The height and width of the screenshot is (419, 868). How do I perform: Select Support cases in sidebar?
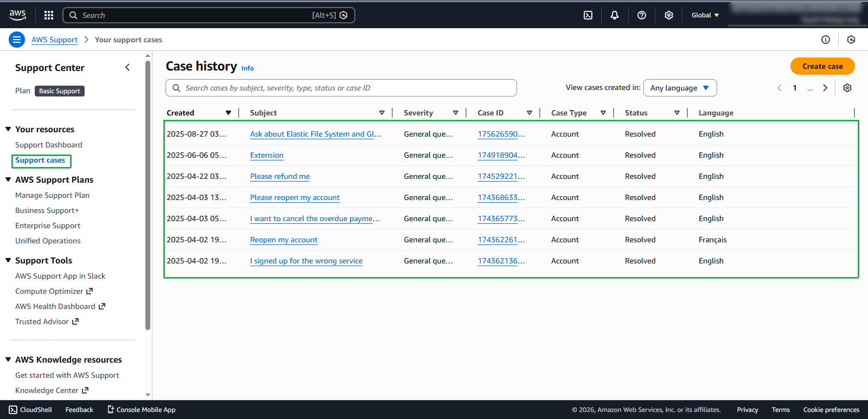coord(40,160)
